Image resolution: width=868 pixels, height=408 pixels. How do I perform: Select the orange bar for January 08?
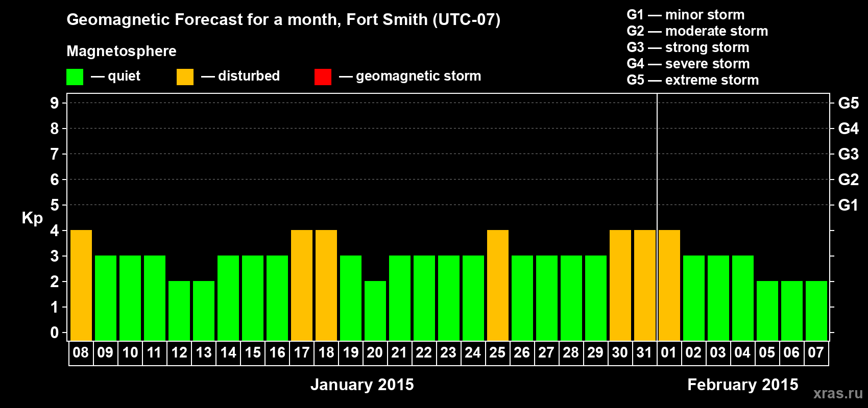point(81,285)
